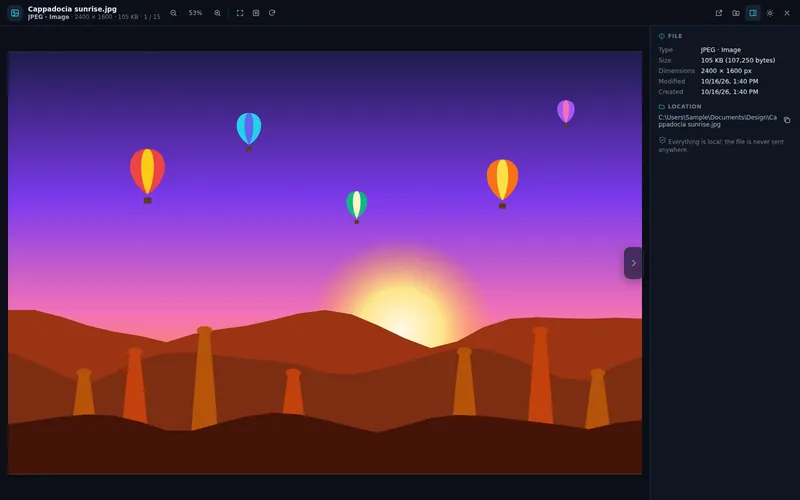The height and width of the screenshot is (500, 800).
Task: Click the green and white balloon in the image
Action: pos(357,207)
